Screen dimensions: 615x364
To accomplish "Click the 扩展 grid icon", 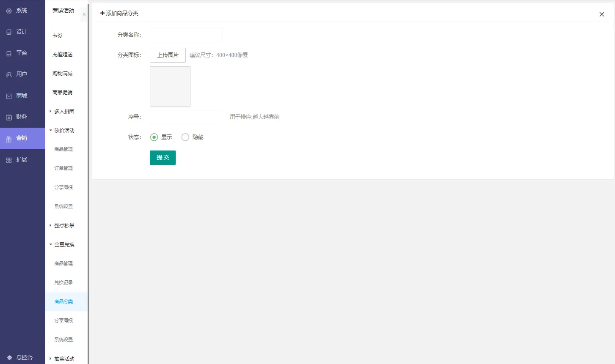I will [9, 160].
